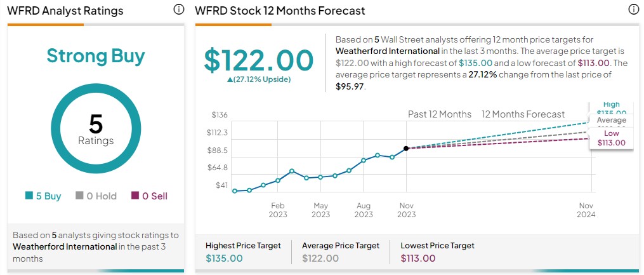
Task: Click Weatherford International under analyst ratings
Action: coord(65,246)
